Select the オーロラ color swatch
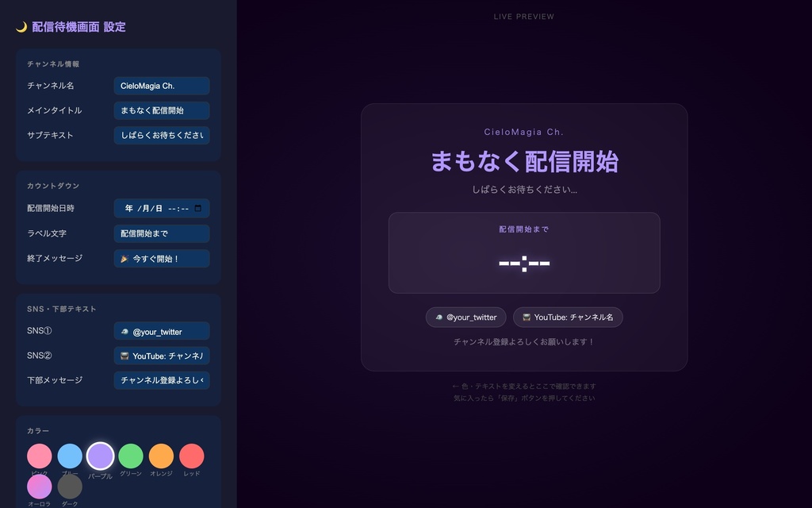812x508 pixels. (40, 487)
